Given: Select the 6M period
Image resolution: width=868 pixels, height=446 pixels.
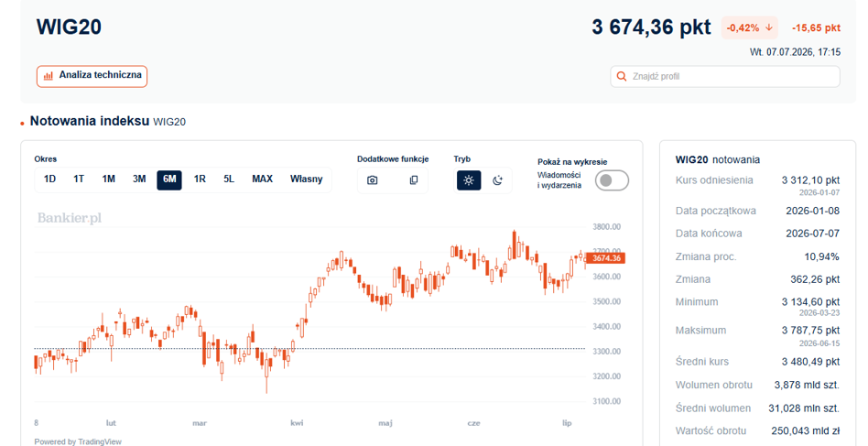Looking at the screenshot, I should [x=169, y=179].
